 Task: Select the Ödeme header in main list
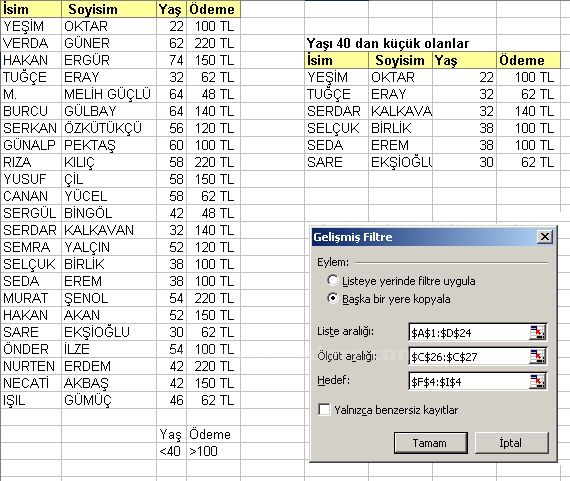(x=213, y=9)
